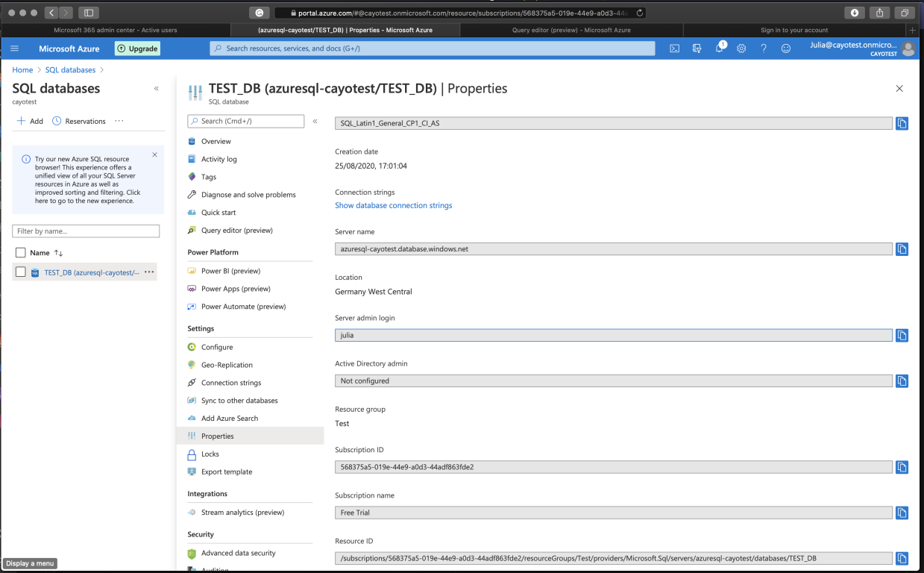This screenshot has width=924, height=573.
Task: Open portal settings gear
Action: (741, 48)
